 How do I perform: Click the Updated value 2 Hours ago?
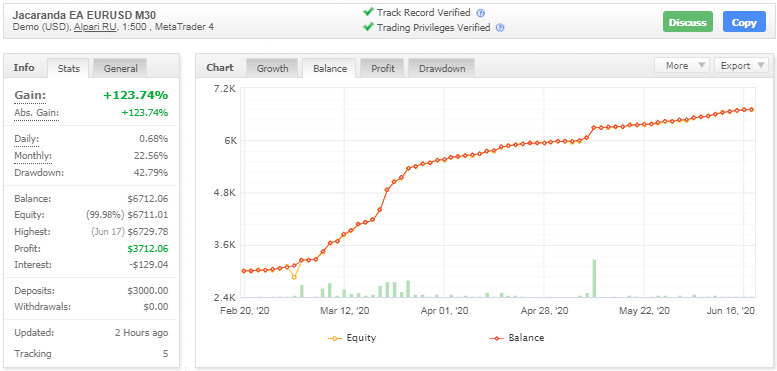click(142, 333)
